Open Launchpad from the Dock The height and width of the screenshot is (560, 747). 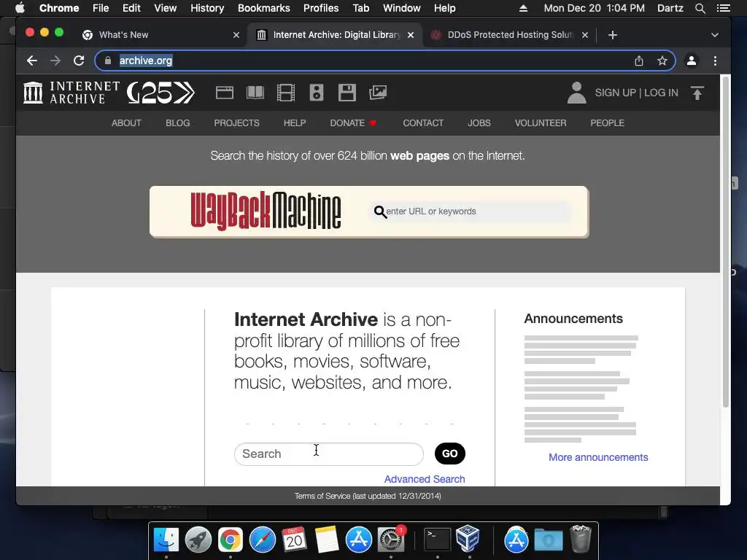[x=198, y=540]
